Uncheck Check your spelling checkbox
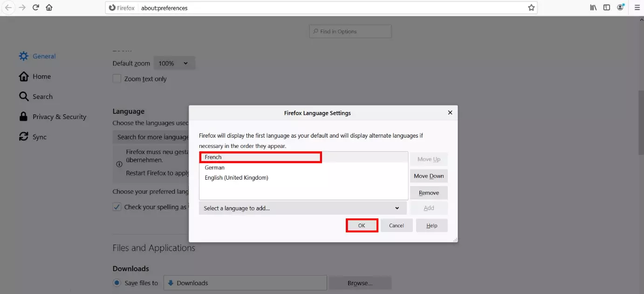The height and width of the screenshot is (294, 644). 117,207
